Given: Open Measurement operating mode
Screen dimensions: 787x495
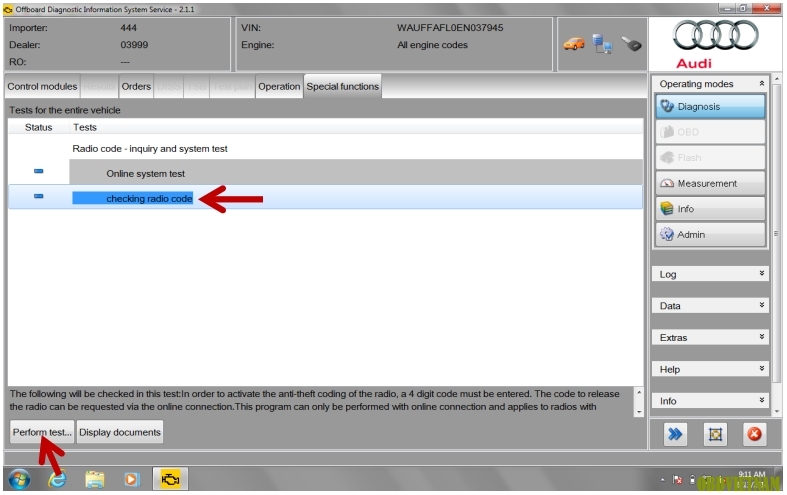Looking at the screenshot, I should coord(710,183).
